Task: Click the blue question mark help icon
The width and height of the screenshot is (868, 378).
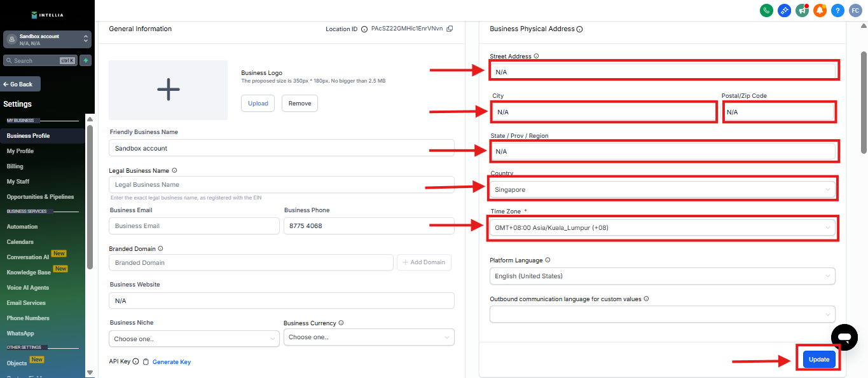Action: pos(837,10)
